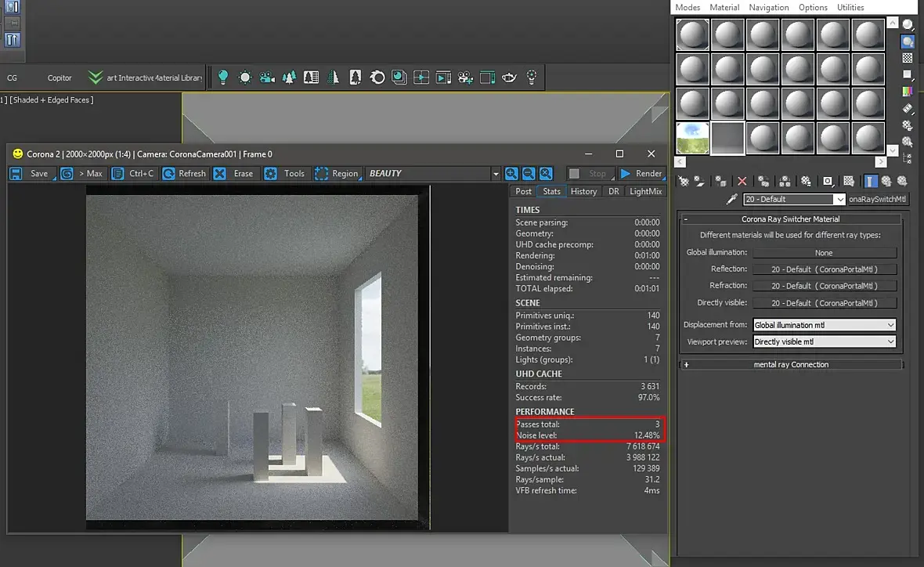
Task: Open the Modes menu in Material Editor
Action: [688, 8]
